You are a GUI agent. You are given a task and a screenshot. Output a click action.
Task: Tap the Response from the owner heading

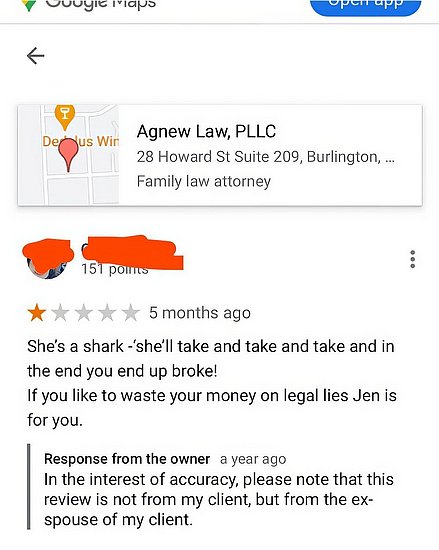127,459
